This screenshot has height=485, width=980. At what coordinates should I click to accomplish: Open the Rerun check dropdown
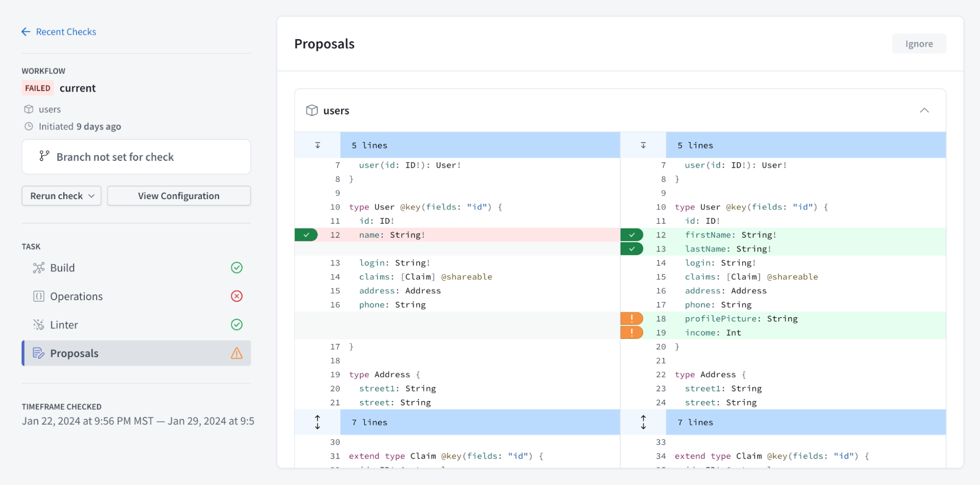click(62, 196)
